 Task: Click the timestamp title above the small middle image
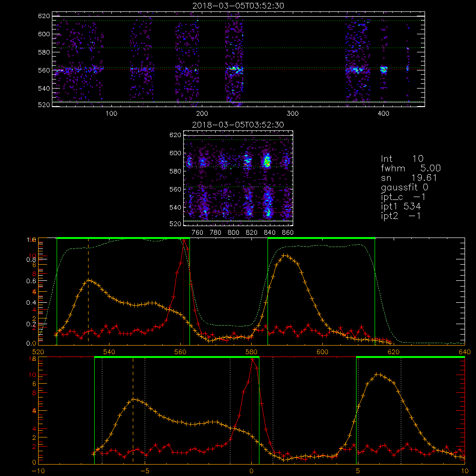[x=238, y=125]
